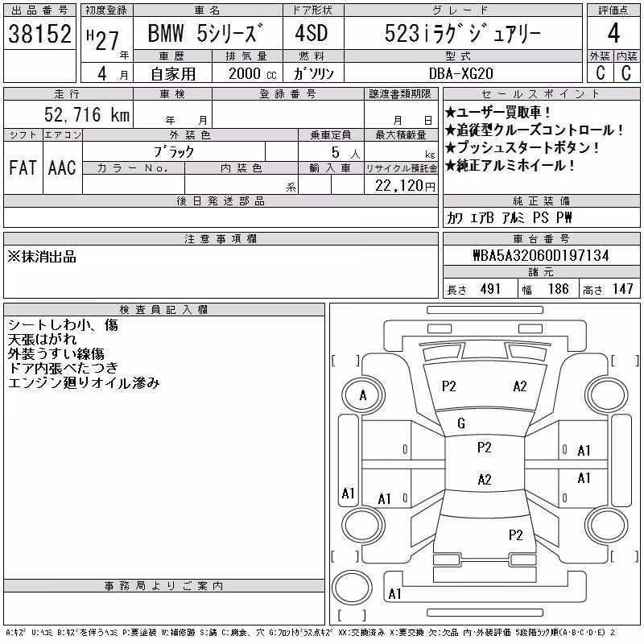This screenshot has height=644, width=644.
Task: Click the C grade under 外装
Action: [x=600, y=72]
